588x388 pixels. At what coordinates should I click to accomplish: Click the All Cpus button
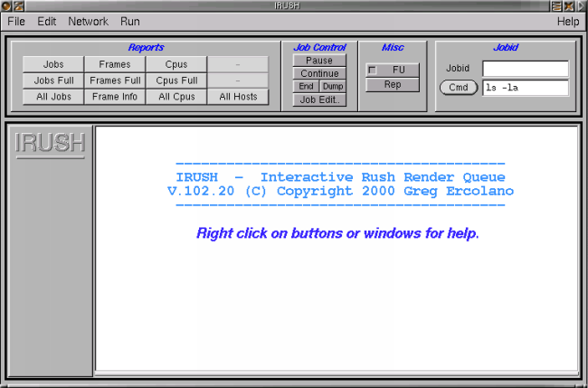tap(176, 97)
